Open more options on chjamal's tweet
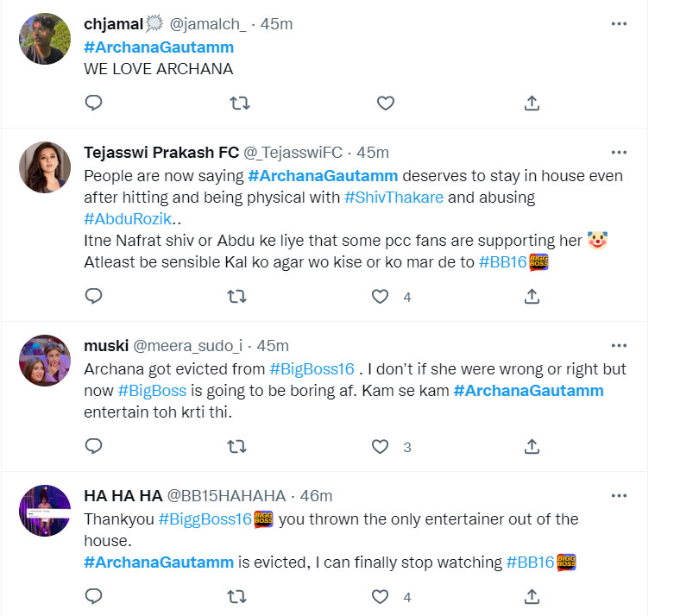This screenshot has width=680, height=616. tap(619, 24)
